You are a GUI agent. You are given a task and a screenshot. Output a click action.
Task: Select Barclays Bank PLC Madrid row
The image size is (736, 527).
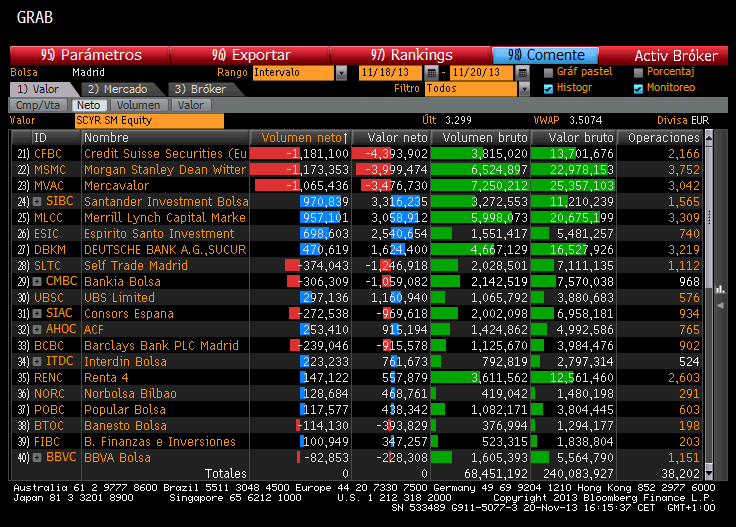coord(357,345)
